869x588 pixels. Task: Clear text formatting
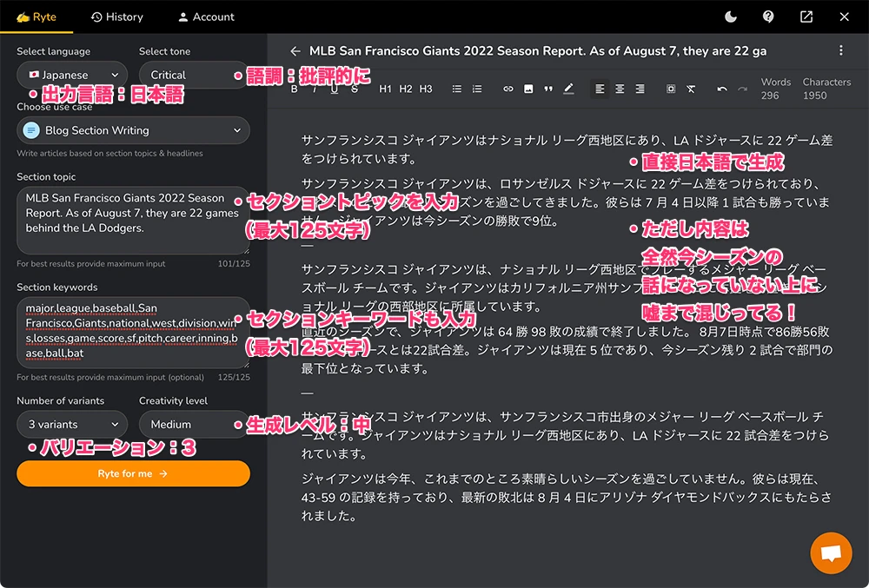[691, 89]
